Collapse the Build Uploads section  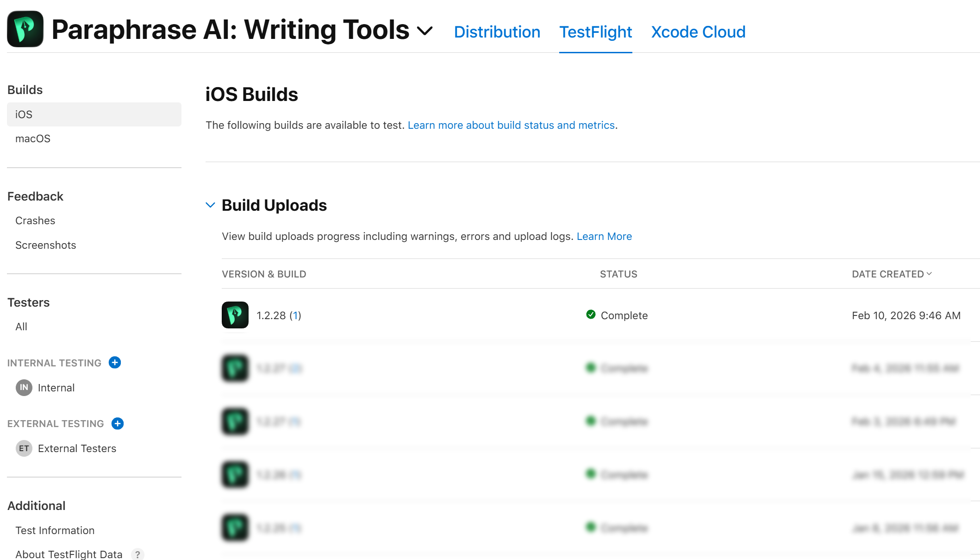click(210, 205)
